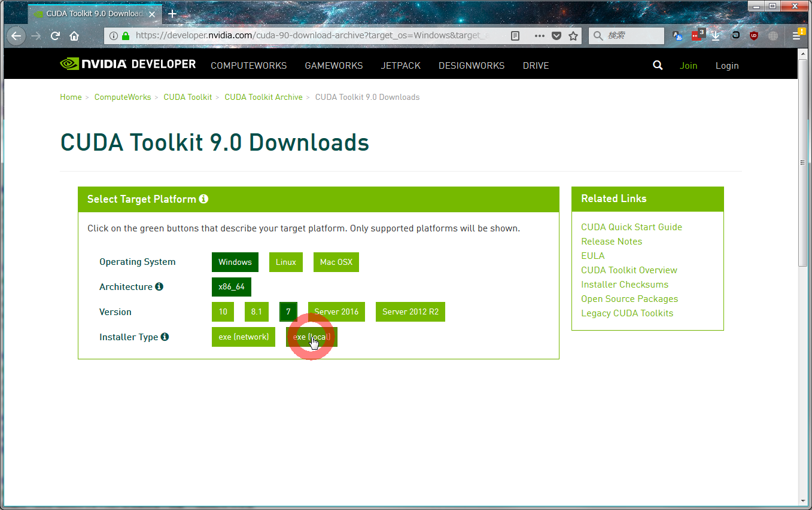Image resolution: width=812 pixels, height=510 pixels.
Task: Click the magnifier icon in the search box
Action: 598,36
